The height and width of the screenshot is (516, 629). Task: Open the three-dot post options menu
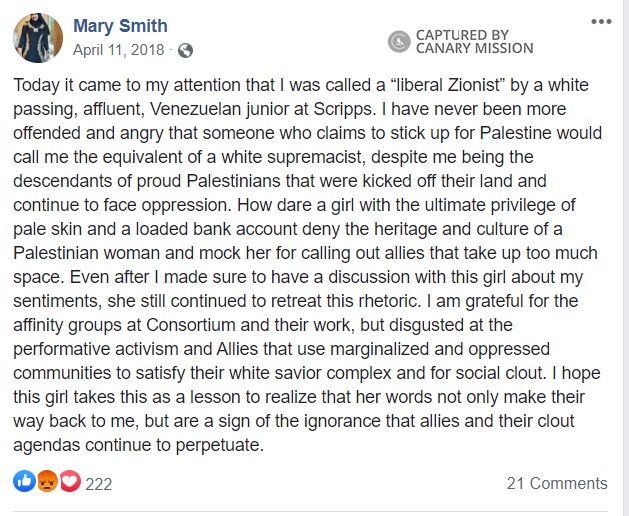[x=600, y=21]
